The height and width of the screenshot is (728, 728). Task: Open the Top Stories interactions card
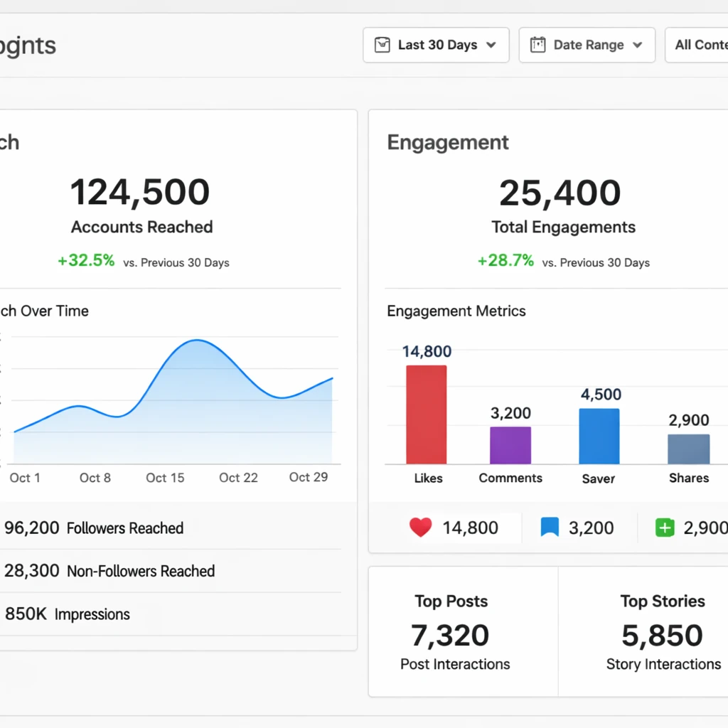click(x=643, y=631)
